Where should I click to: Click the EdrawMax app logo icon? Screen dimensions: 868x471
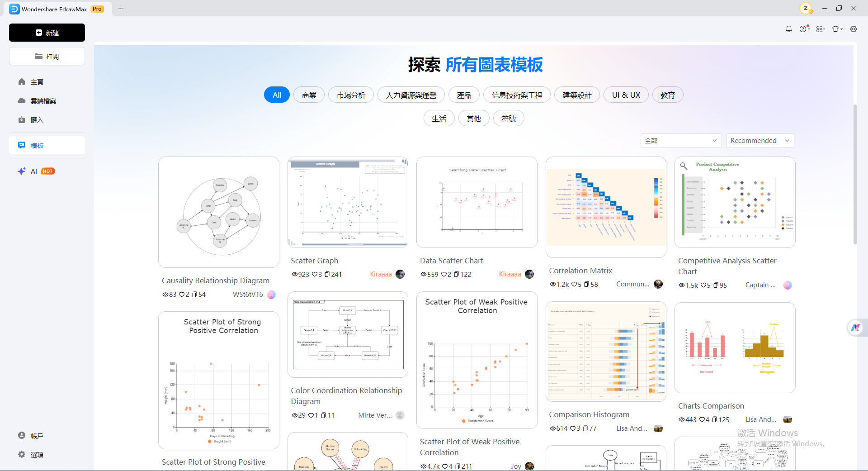click(x=14, y=9)
